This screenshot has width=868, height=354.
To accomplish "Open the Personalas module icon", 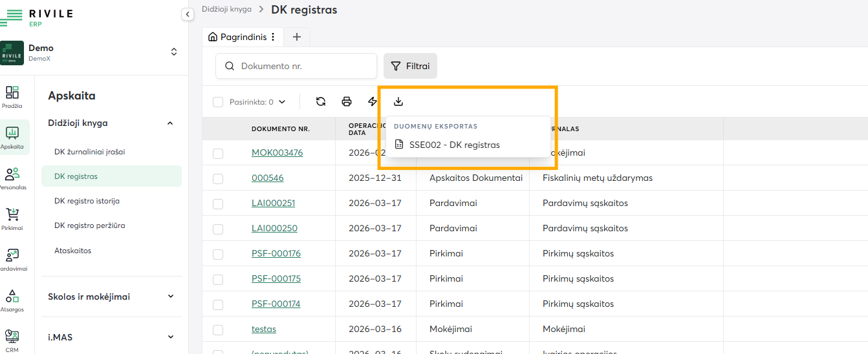I will (x=12, y=178).
